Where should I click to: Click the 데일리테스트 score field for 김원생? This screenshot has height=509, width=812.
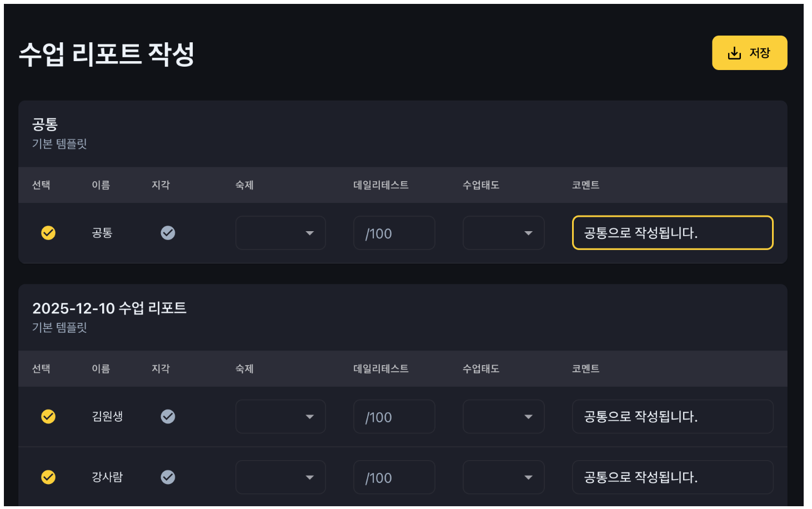pyautogui.click(x=394, y=416)
